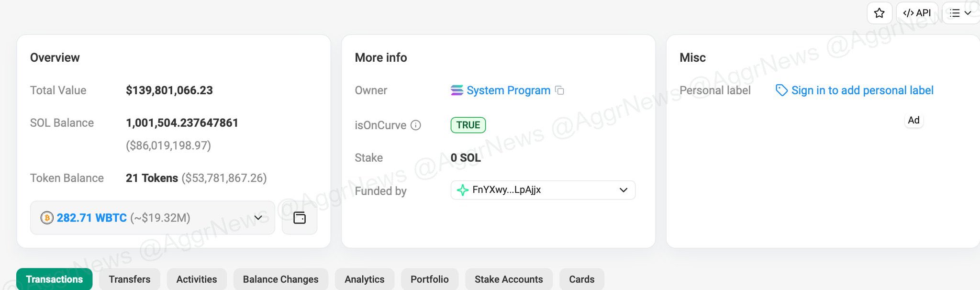Copy the System Program owner address
This screenshot has height=290, width=980.
(559, 90)
